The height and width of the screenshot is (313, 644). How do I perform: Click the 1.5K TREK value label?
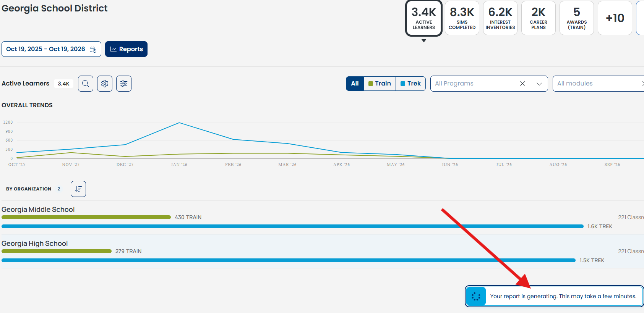tap(592, 260)
